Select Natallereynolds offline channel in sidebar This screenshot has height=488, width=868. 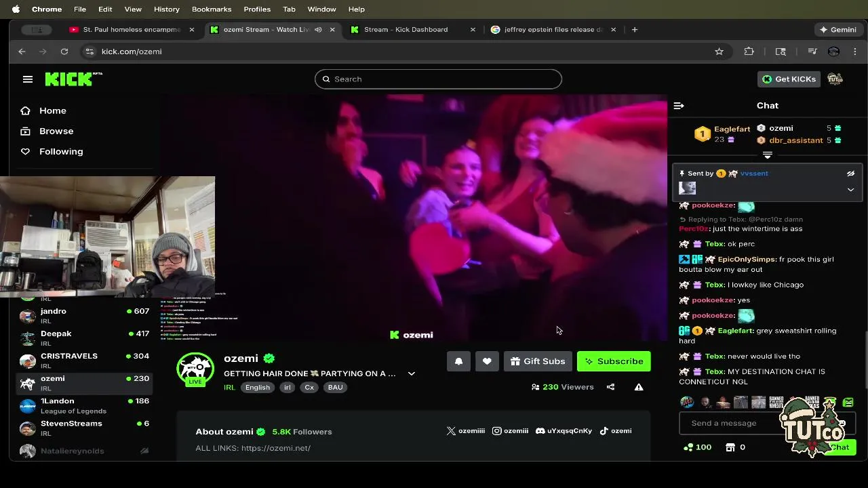click(84, 451)
